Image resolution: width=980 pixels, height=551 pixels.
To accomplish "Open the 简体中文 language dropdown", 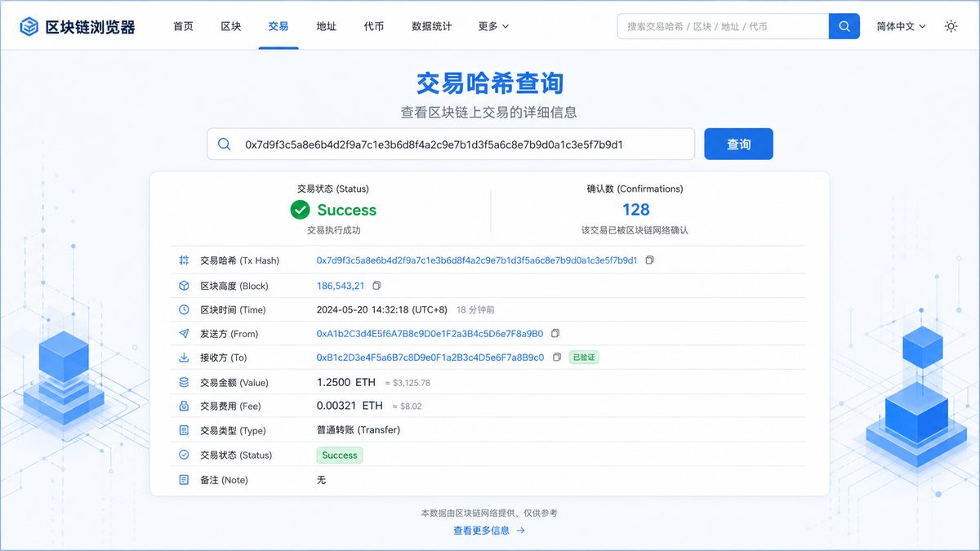I will click(902, 26).
